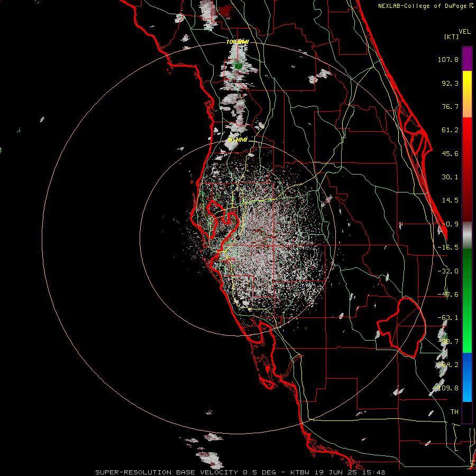The image size is (476, 476).
Task: Click the 30.1 velocity scale value
Action: point(450,177)
